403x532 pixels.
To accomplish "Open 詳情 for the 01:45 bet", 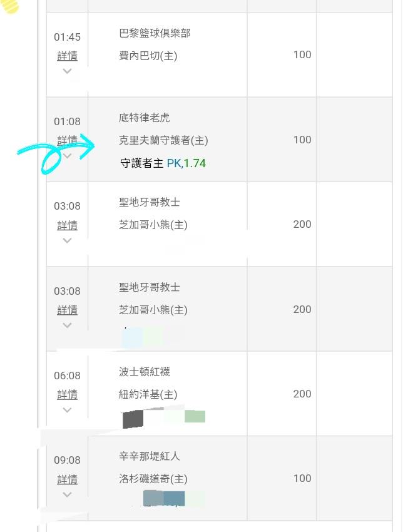I will coord(67,56).
